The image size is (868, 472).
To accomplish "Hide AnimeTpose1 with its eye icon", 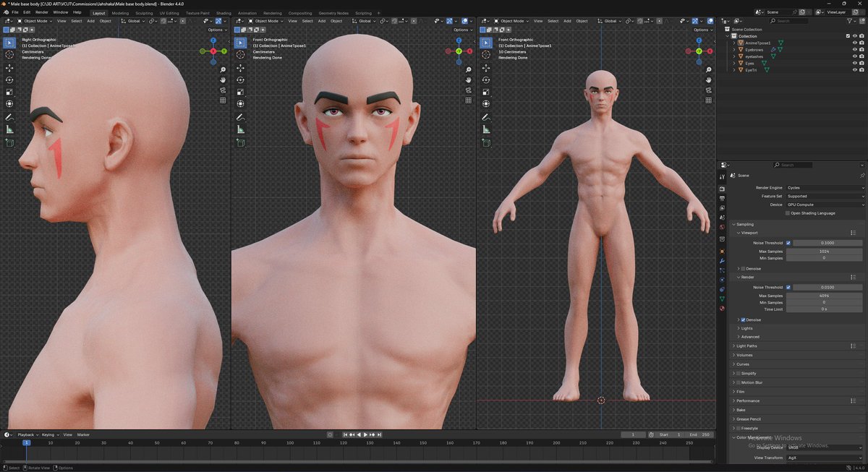I will [855, 43].
